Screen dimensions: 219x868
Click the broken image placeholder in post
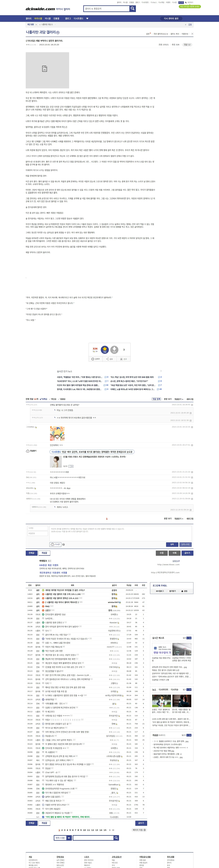(x=47, y=70)
